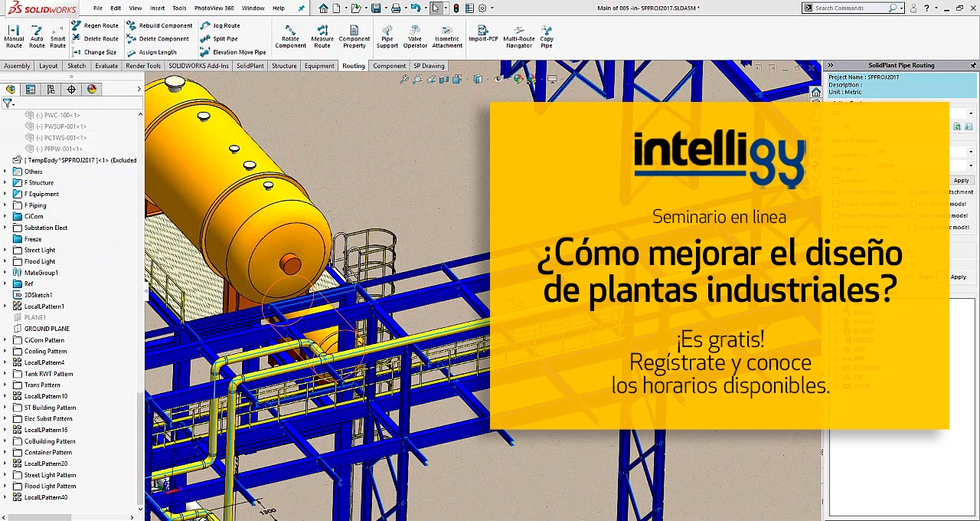Select Elec Subst Pattern tree item

tap(48, 418)
